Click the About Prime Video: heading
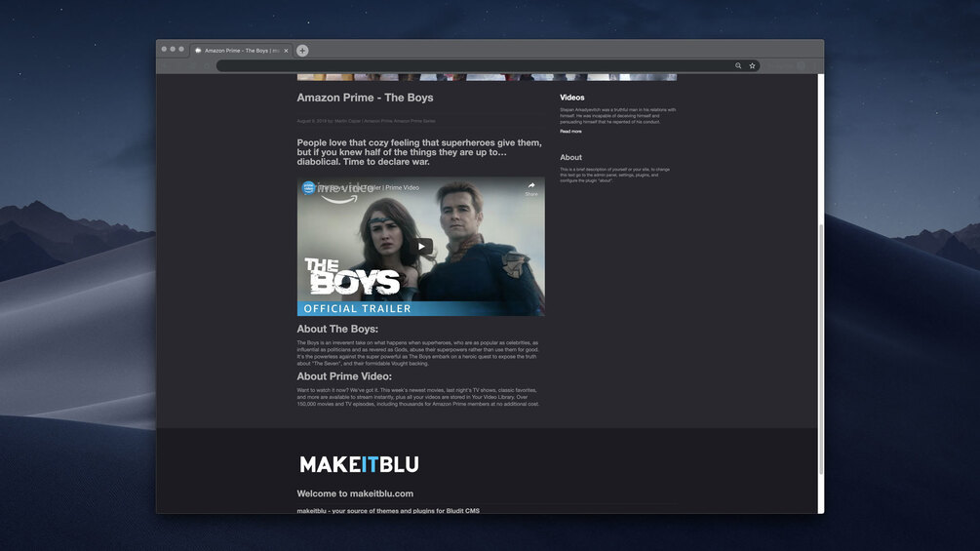 click(344, 376)
